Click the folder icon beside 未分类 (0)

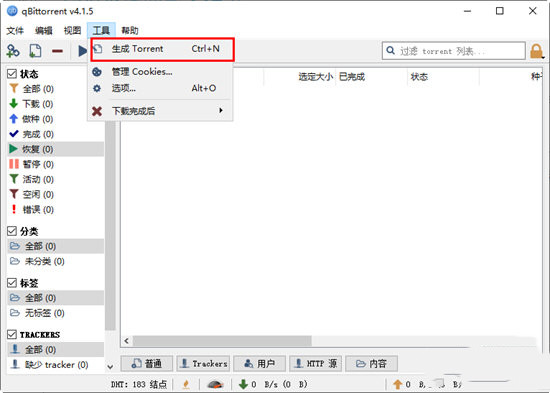point(14,261)
